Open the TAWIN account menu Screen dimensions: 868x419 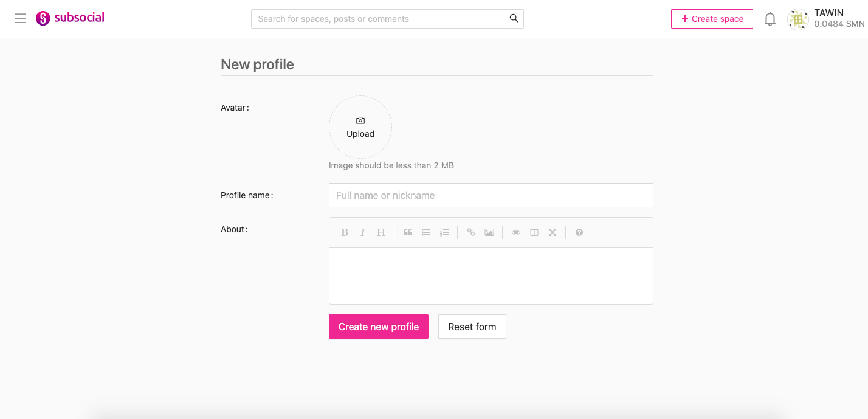pos(825,19)
